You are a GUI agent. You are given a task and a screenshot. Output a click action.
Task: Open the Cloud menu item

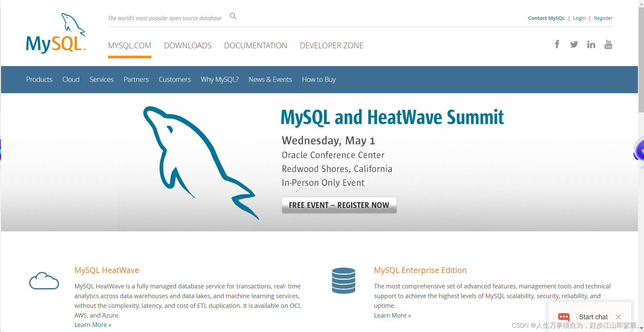71,79
